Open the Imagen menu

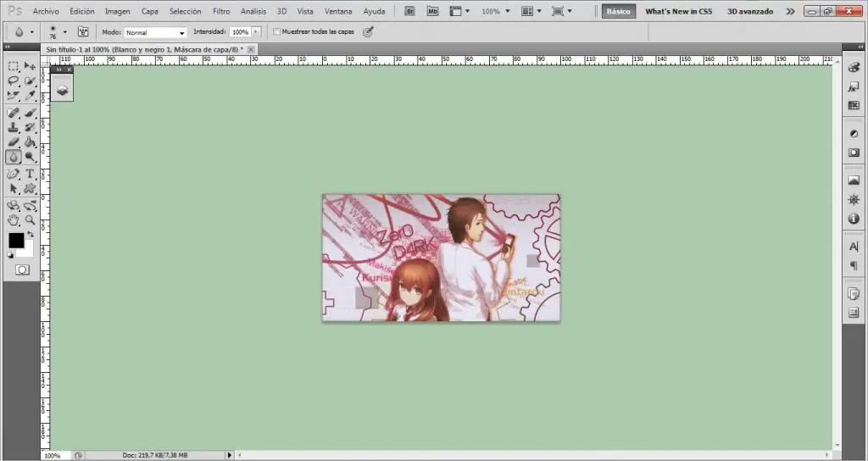tap(117, 11)
